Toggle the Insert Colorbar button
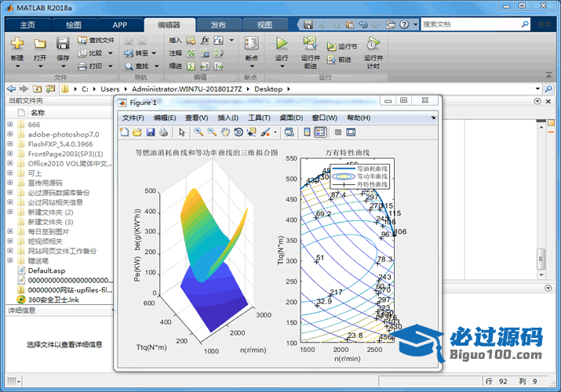This screenshot has height=392, width=561. coord(307,132)
